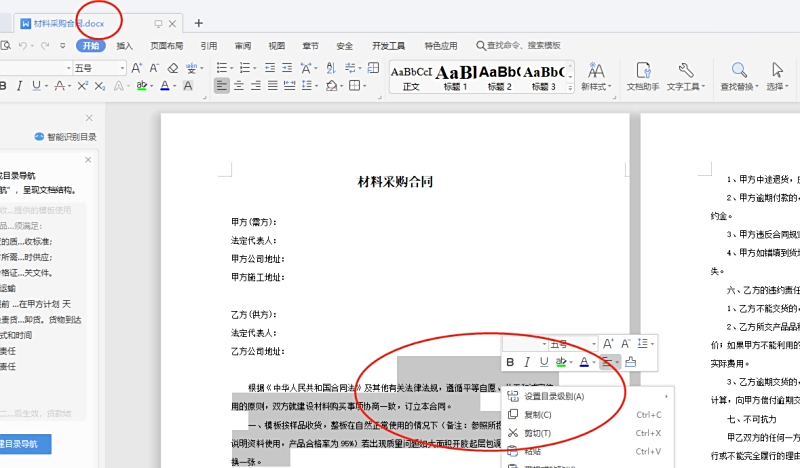
Task: Apply the 标题 2 style
Action: [x=499, y=78]
